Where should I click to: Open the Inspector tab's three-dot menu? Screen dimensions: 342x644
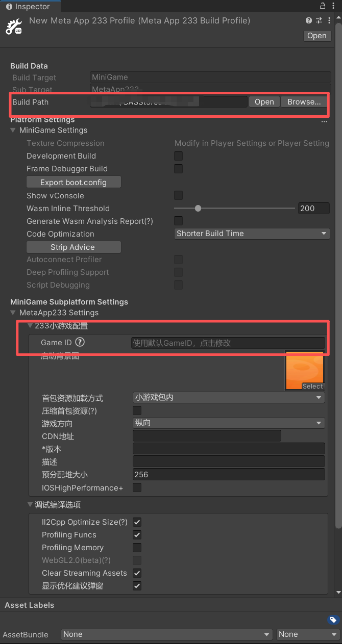(333, 6)
